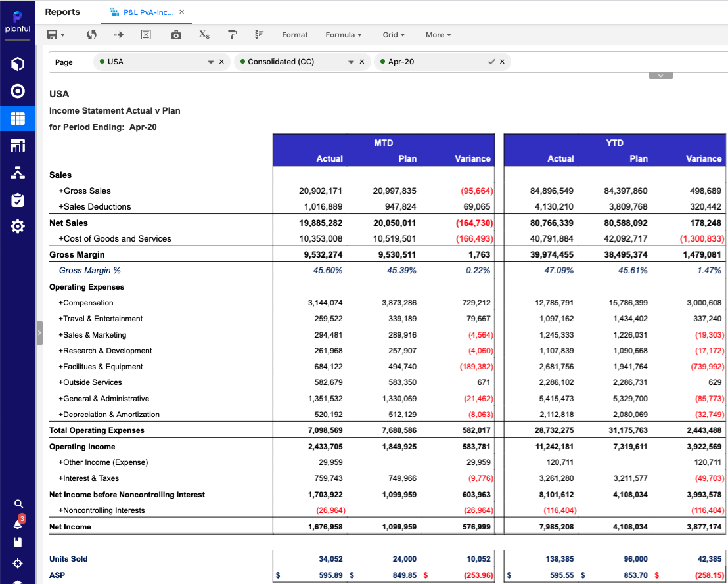Remove the USA page filter
The image size is (728, 584).
(x=221, y=62)
